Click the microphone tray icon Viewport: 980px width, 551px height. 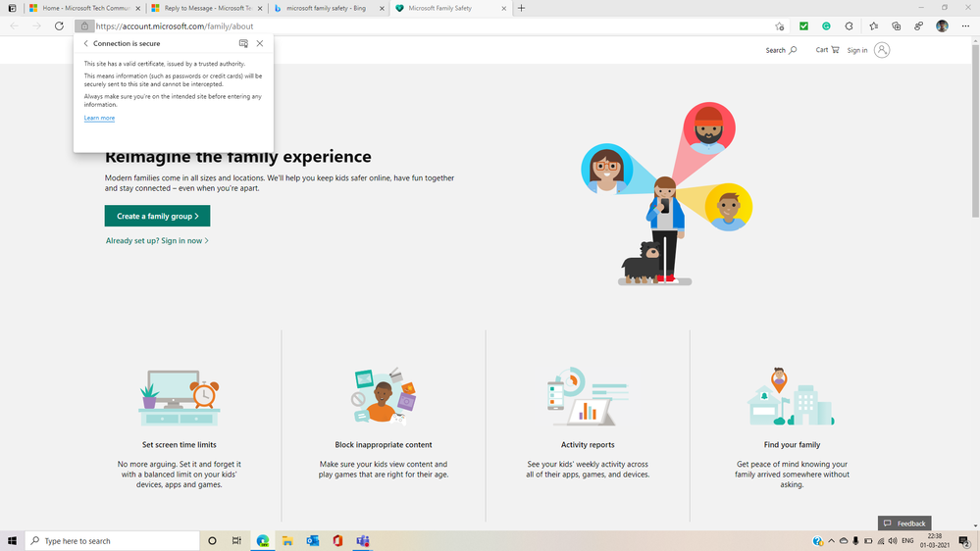[855, 541]
